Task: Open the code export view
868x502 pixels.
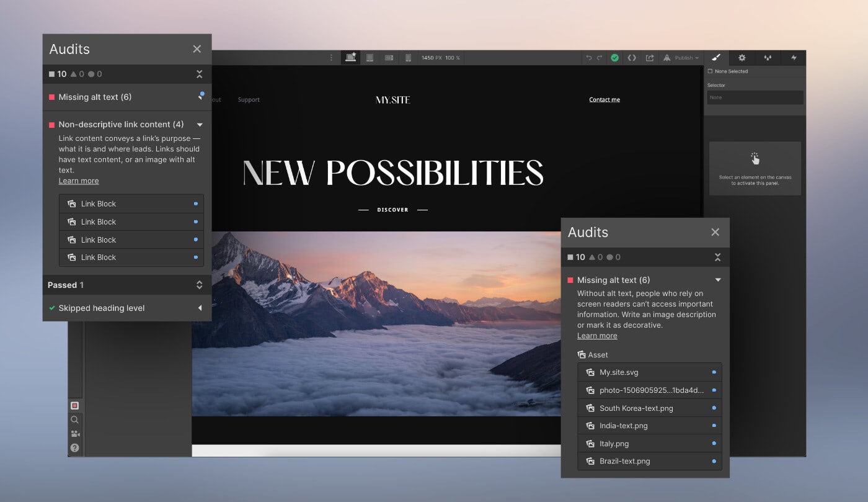Action: point(632,57)
